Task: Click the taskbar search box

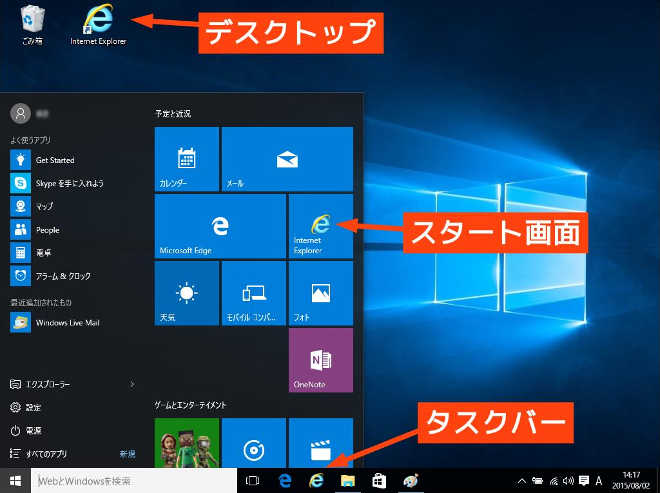Action: [135, 481]
